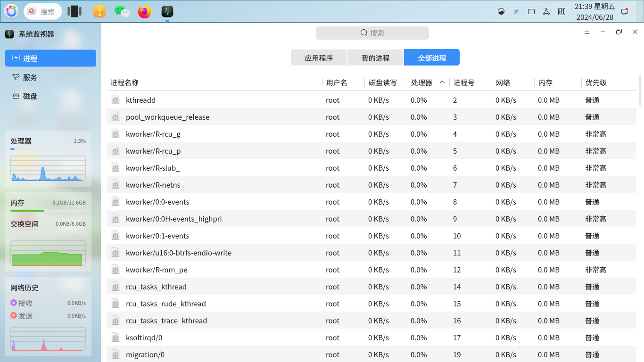
Task: Open the control center tray icon
Action: [x=561, y=11]
